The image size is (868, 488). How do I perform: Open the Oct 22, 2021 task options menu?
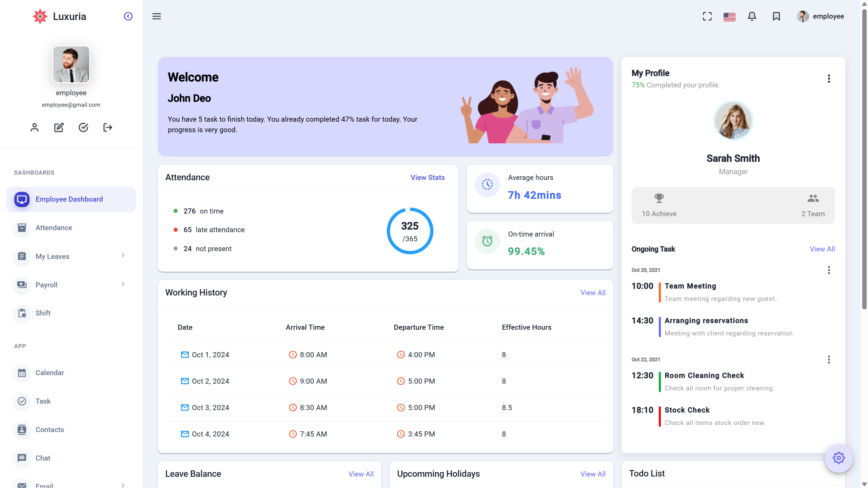click(x=829, y=360)
